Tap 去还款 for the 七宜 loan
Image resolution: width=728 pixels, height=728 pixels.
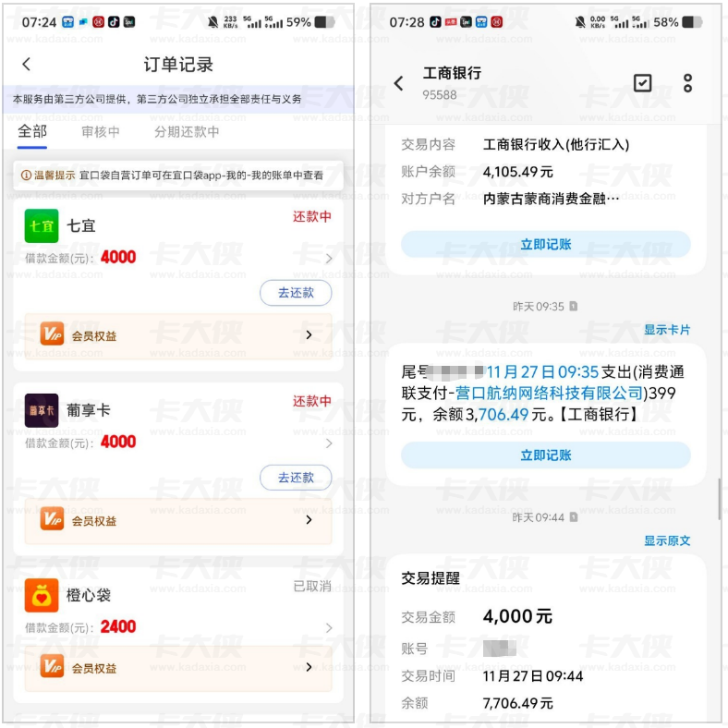coord(296,293)
